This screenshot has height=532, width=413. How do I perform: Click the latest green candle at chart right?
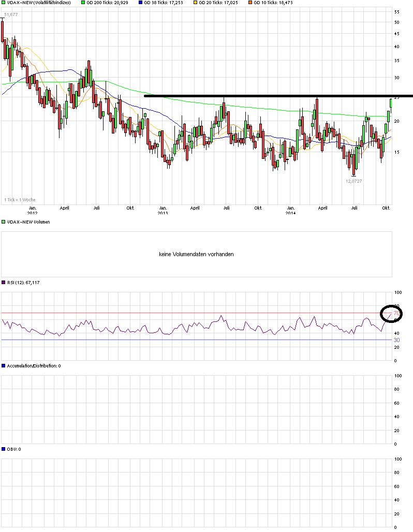[x=391, y=103]
